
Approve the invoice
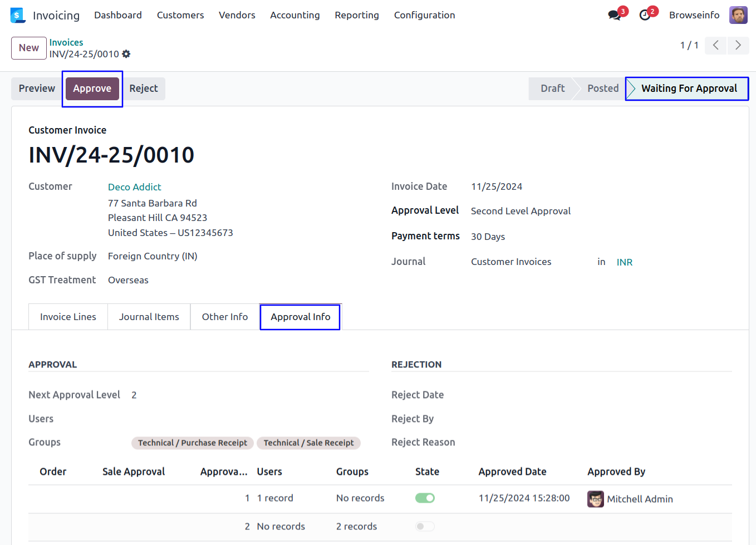(x=92, y=89)
